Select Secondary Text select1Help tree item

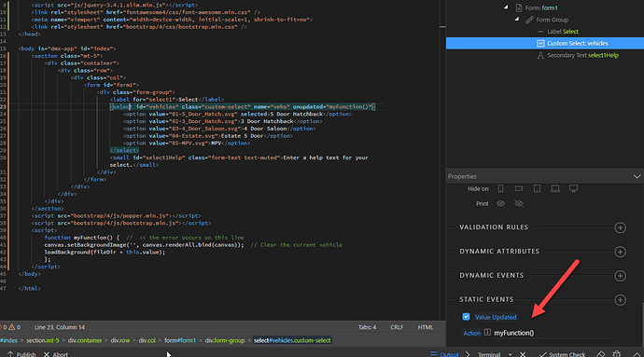click(582, 55)
